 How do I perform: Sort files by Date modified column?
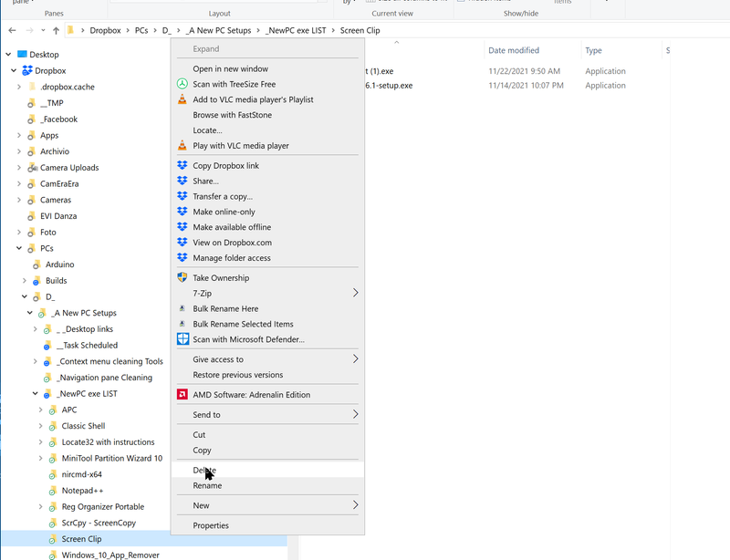514,50
